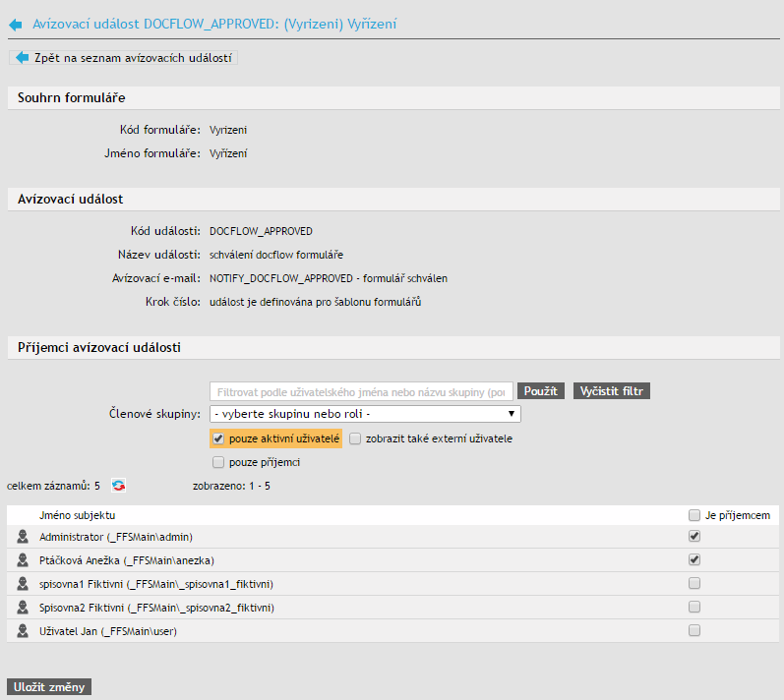Click the back arrow icon beside the page title
The image size is (784, 700).
[x=16, y=23]
